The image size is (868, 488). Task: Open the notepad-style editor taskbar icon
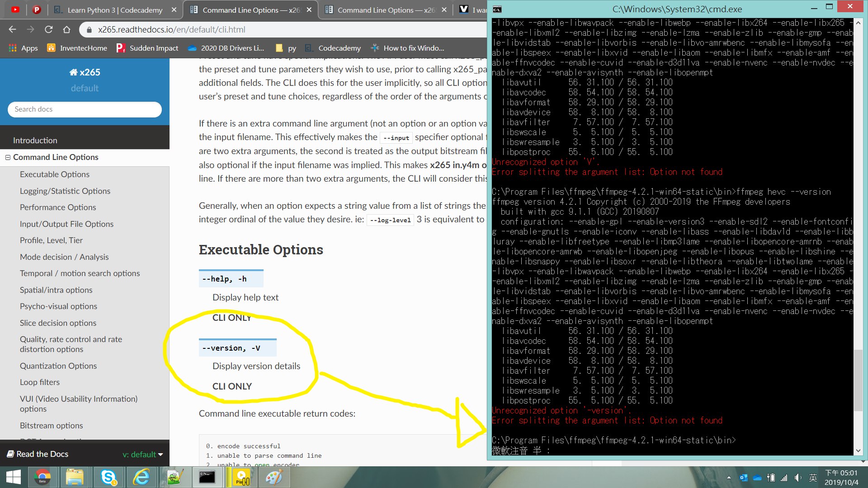coord(175,477)
